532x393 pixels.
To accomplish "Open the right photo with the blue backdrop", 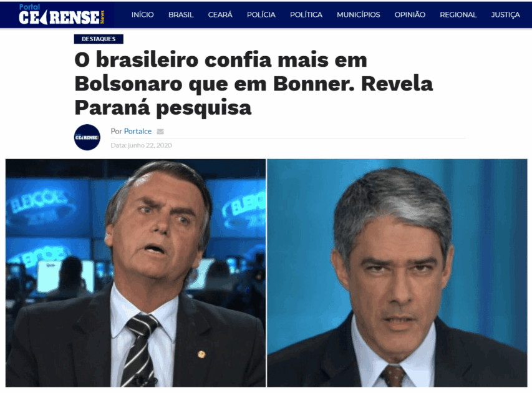I will 397,273.
